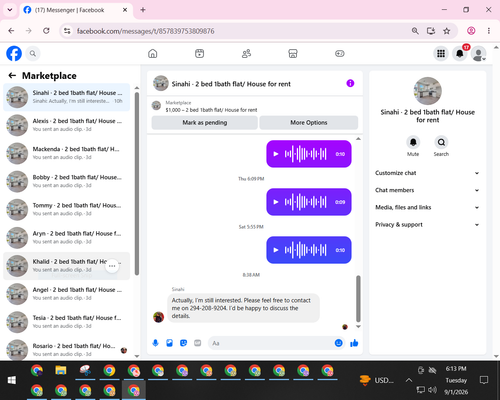Open a new browser tab
This screenshot has height=400, width=500.
click(x=143, y=10)
